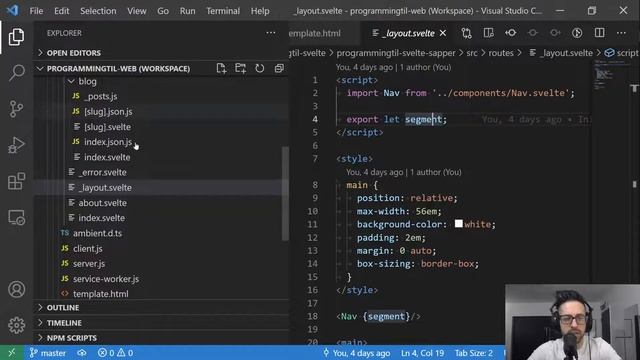Open the Manage gear icon

click(16, 325)
